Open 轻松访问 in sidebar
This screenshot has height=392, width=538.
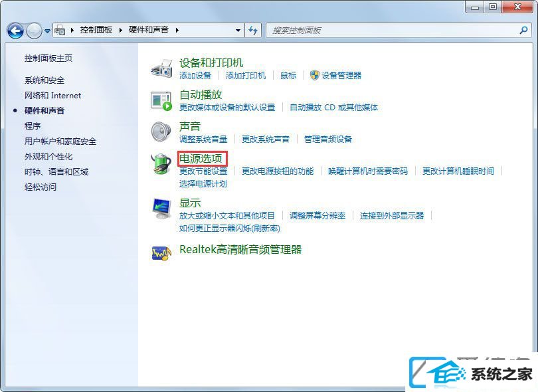pyautogui.click(x=41, y=187)
